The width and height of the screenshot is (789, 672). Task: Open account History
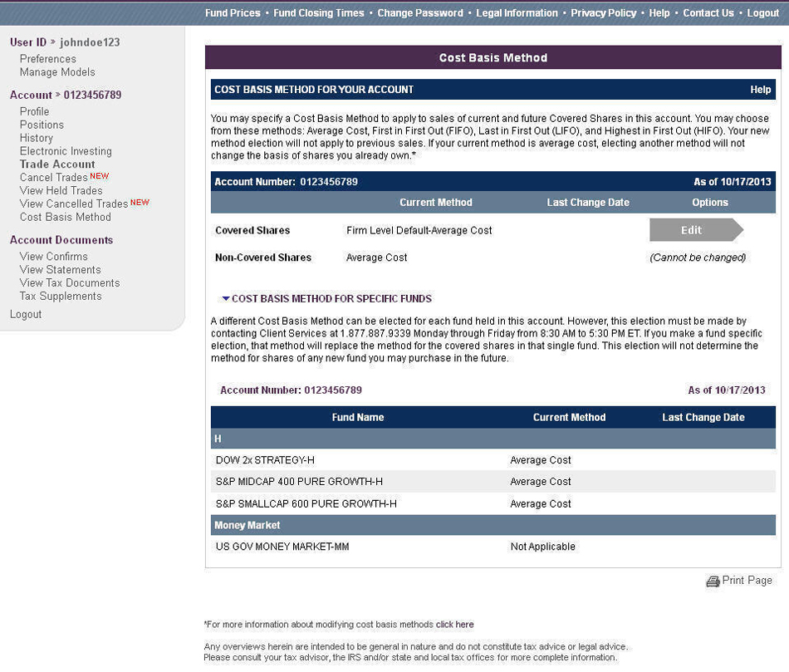click(37, 138)
